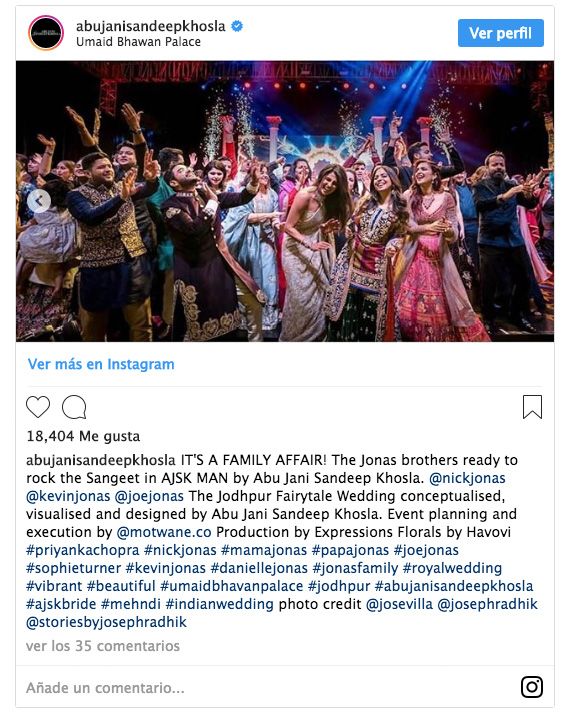Image resolution: width=565 pixels, height=719 pixels.
Task: Open the wedding dance photo
Action: 285,201
